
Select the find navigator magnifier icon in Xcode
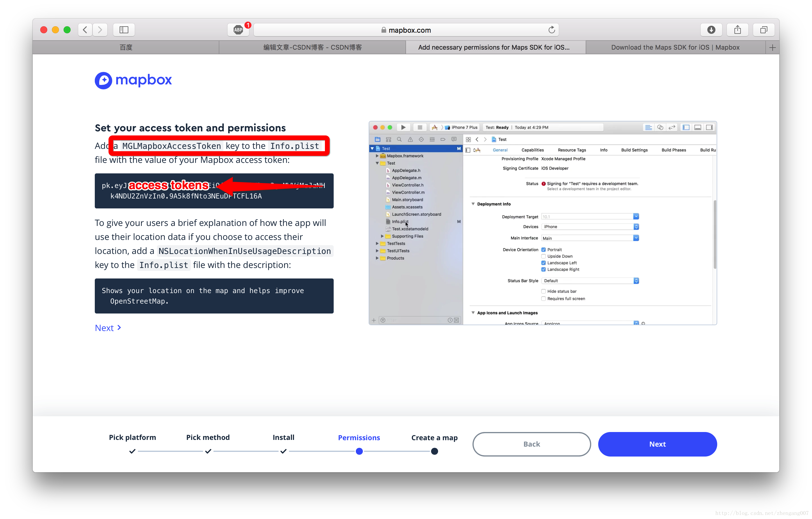point(399,139)
